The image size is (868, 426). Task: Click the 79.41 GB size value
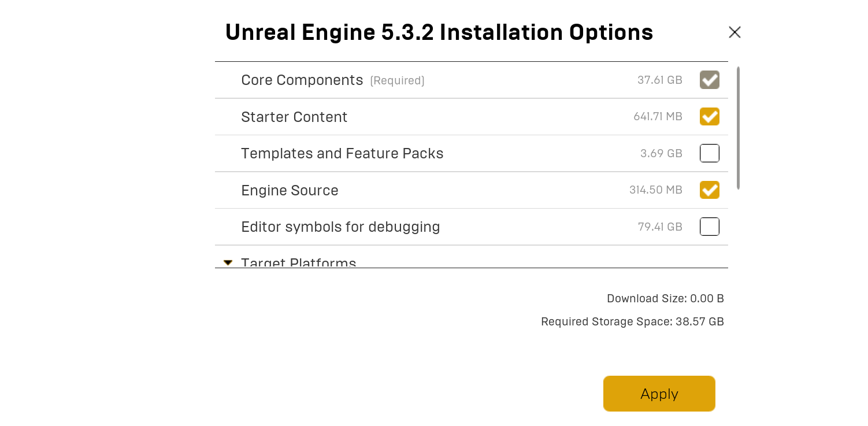click(660, 227)
